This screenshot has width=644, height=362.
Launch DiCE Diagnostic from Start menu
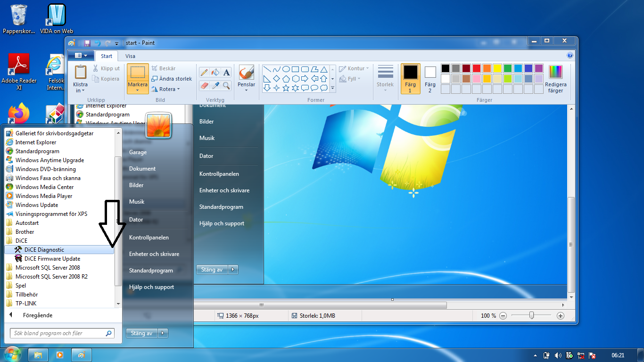click(59, 250)
